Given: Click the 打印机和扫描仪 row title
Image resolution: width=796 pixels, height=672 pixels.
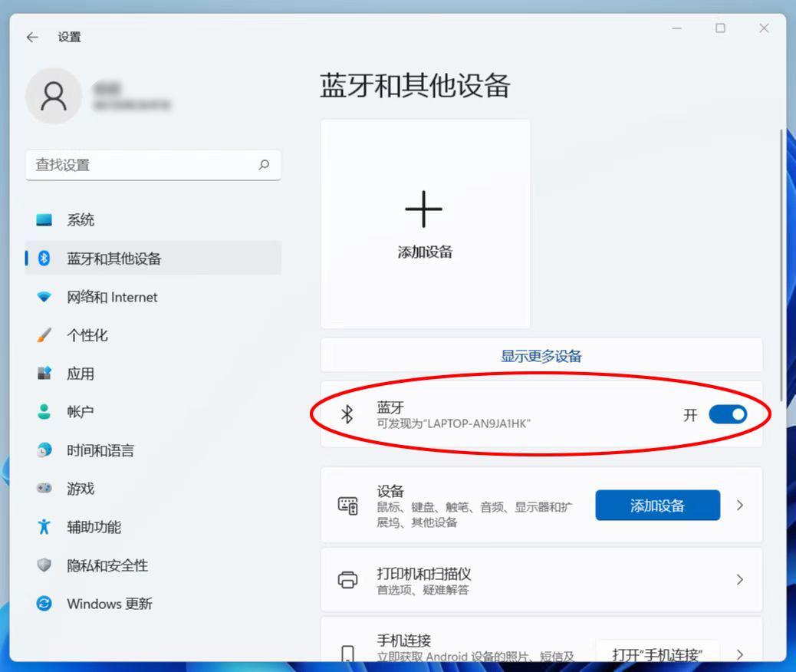Looking at the screenshot, I should pos(424,574).
